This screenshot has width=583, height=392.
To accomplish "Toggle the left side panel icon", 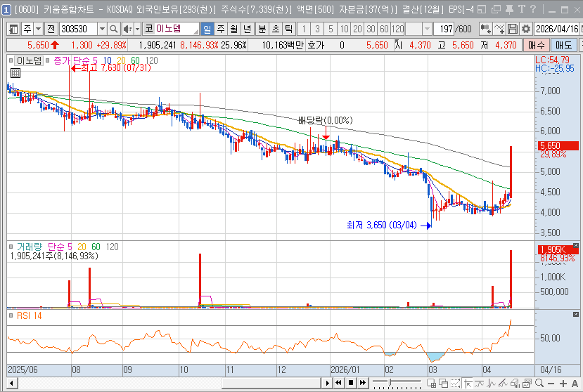I will [x=14, y=29].
